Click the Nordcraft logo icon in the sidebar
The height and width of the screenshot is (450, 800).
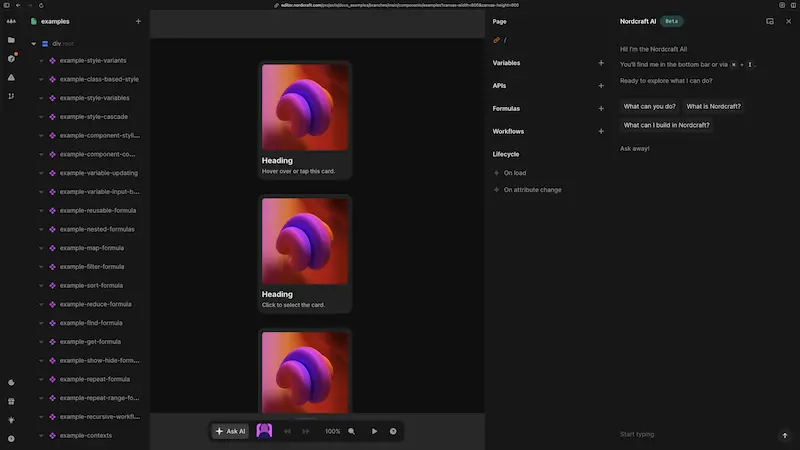pyautogui.click(x=11, y=21)
